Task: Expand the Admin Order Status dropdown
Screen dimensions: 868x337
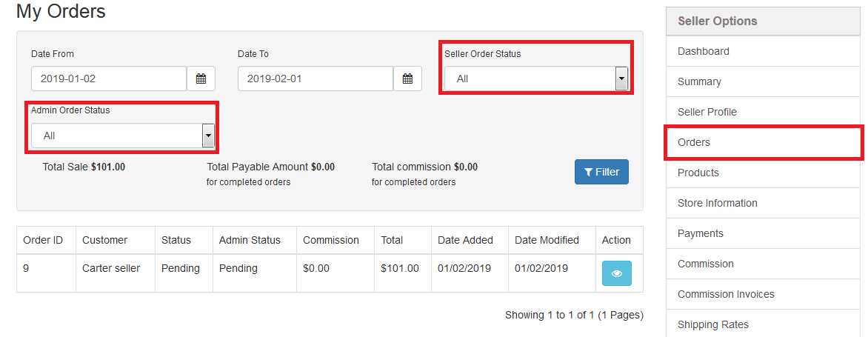Action: 122,136
